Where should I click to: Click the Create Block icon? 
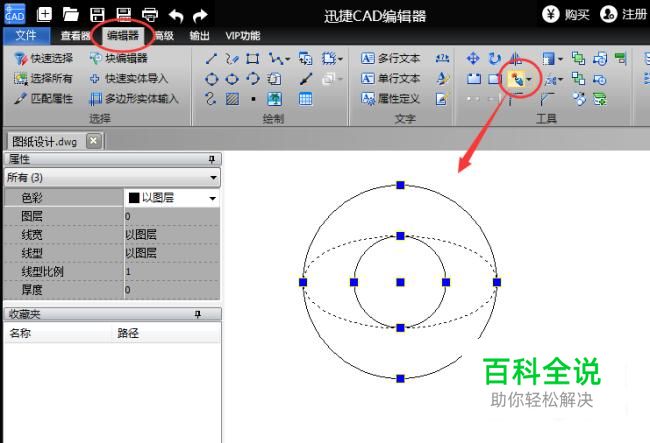point(329,58)
